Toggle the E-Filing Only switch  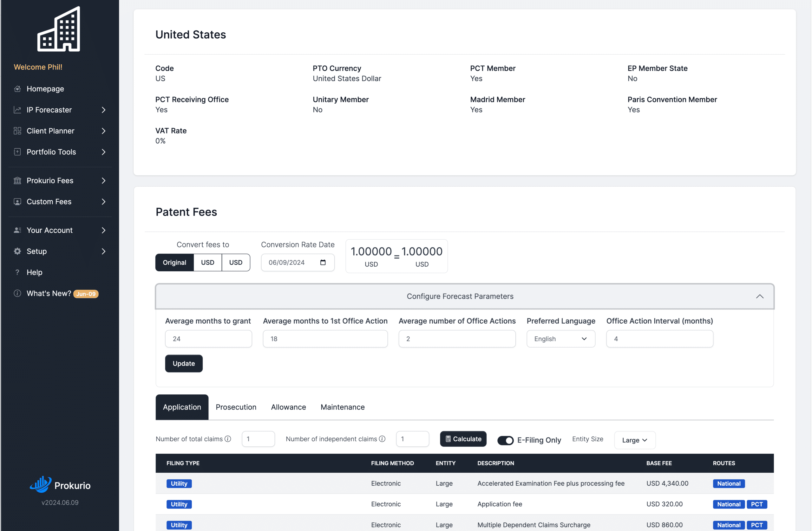[x=505, y=440]
